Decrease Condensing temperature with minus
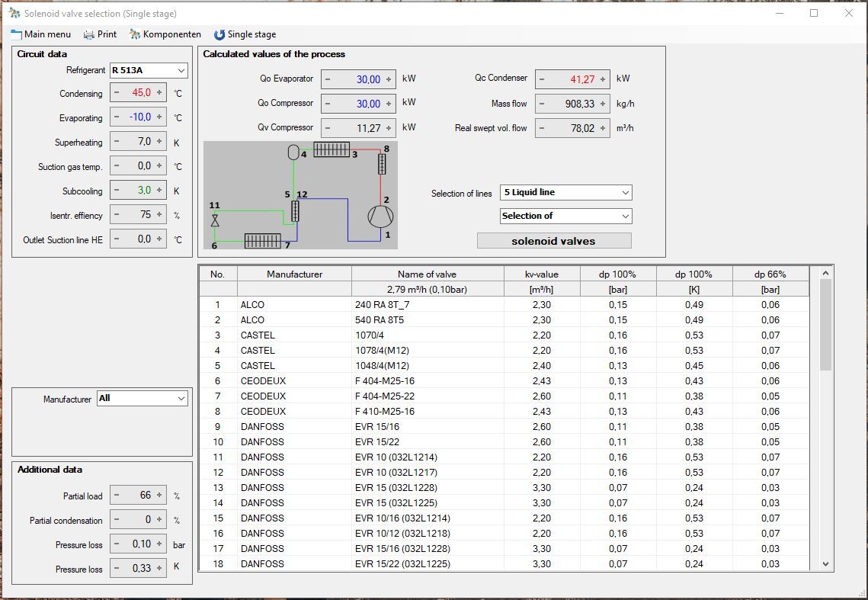This screenshot has width=868, height=600. (x=117, y=92)
